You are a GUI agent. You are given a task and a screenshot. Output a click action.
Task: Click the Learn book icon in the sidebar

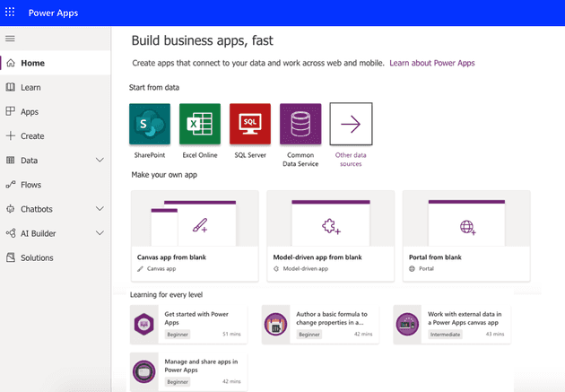11,87
